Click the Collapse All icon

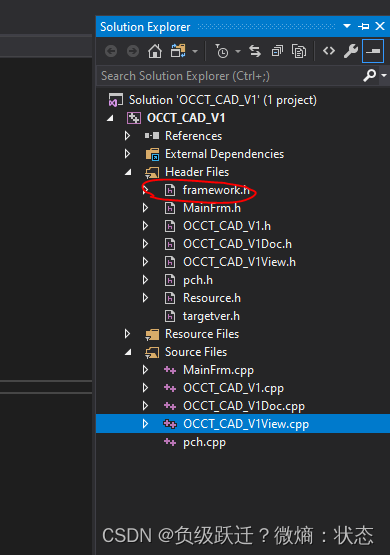click(277, 51)
